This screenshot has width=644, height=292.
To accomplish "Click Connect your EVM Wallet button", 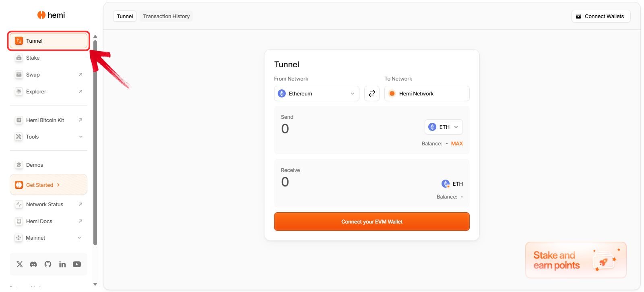I will [372, 222].
